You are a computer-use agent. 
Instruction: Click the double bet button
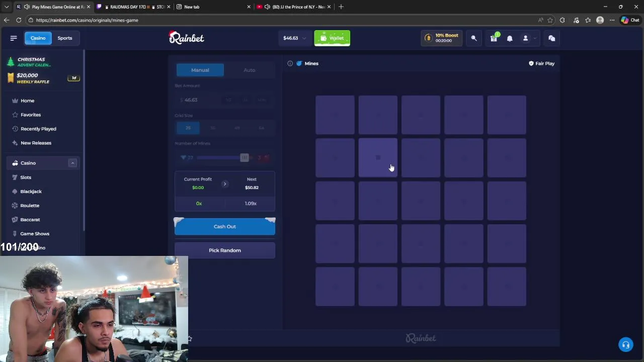tap(245, 100)
